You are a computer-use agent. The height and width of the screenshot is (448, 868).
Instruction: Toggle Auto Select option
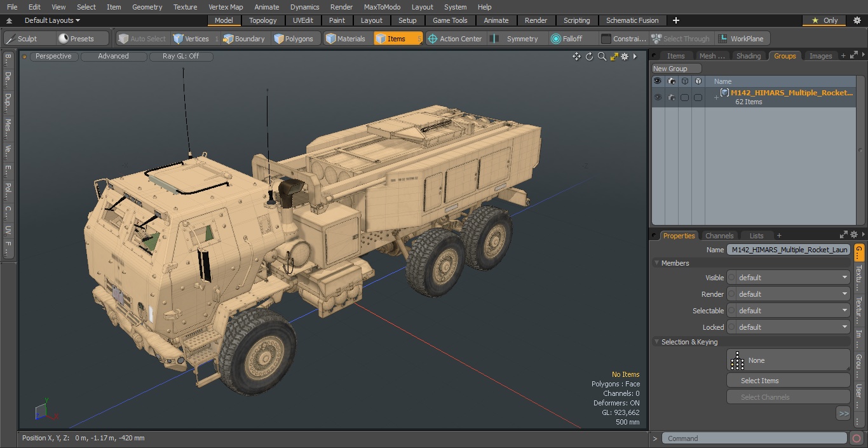[142, 39]
